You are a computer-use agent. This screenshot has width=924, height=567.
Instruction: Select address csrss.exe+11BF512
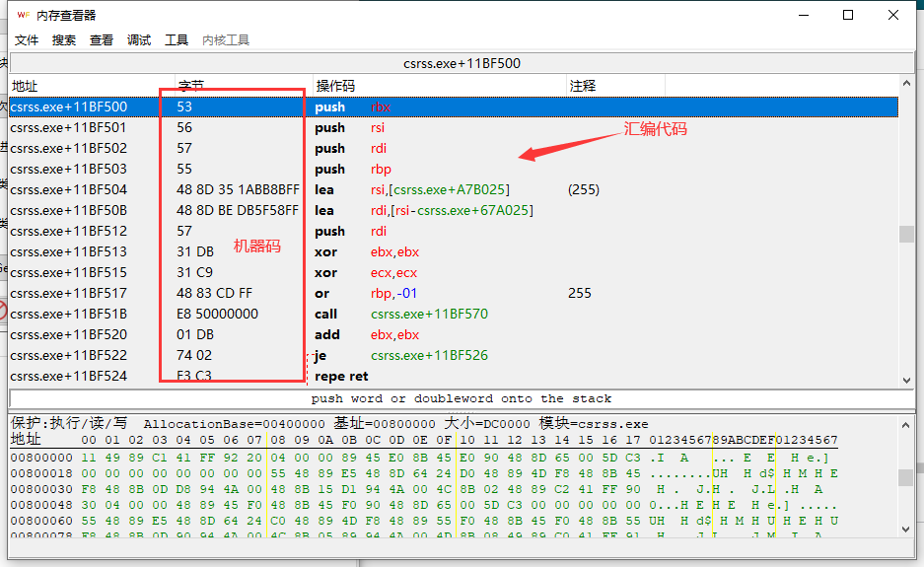68,231
